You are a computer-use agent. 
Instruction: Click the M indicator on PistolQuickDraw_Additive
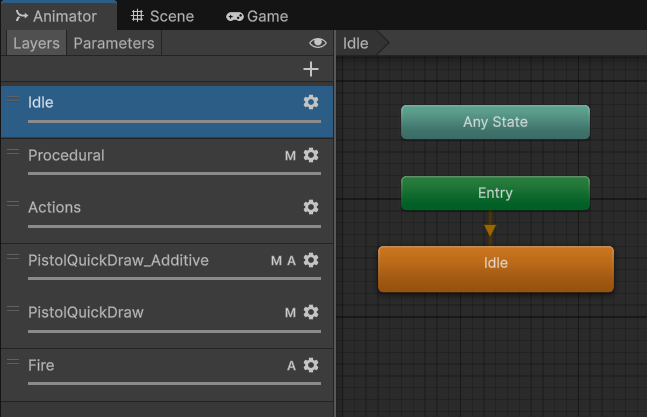(276, 261)
